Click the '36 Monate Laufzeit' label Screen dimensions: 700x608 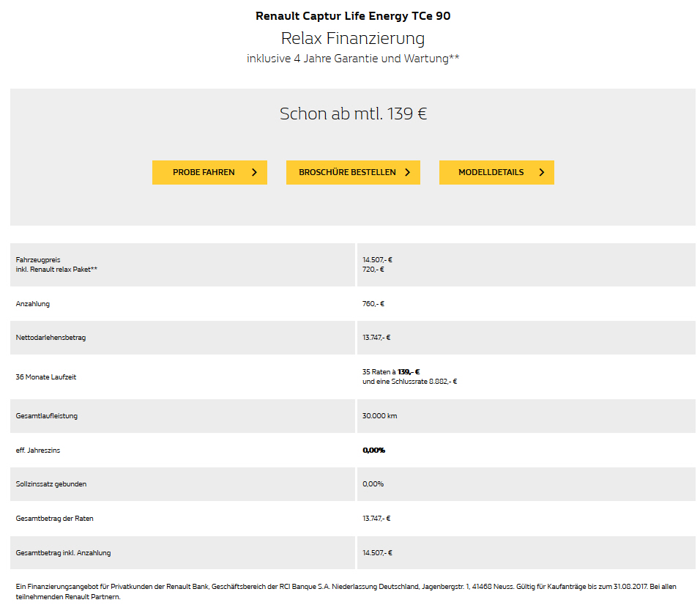click(45, 377)
